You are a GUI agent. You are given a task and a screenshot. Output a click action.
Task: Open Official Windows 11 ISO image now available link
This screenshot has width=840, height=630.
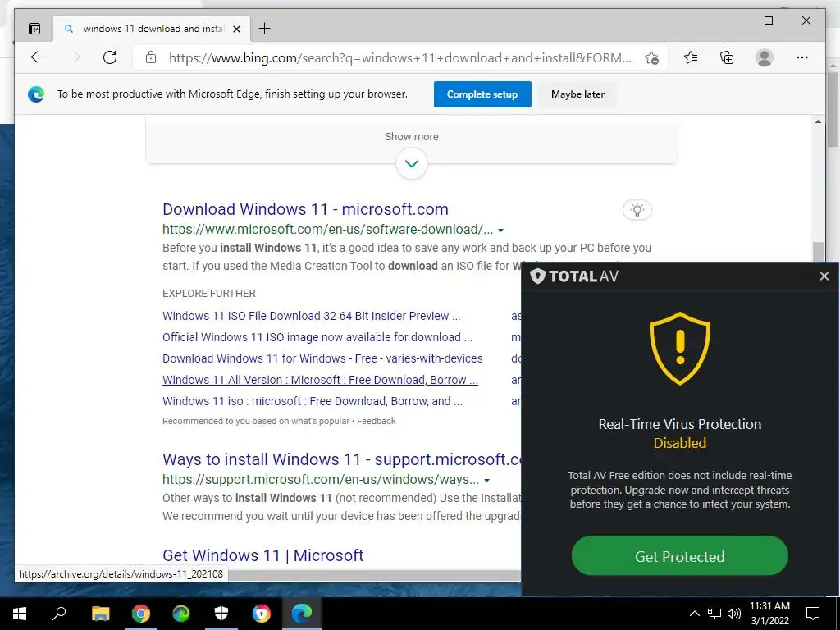point(317,337)
